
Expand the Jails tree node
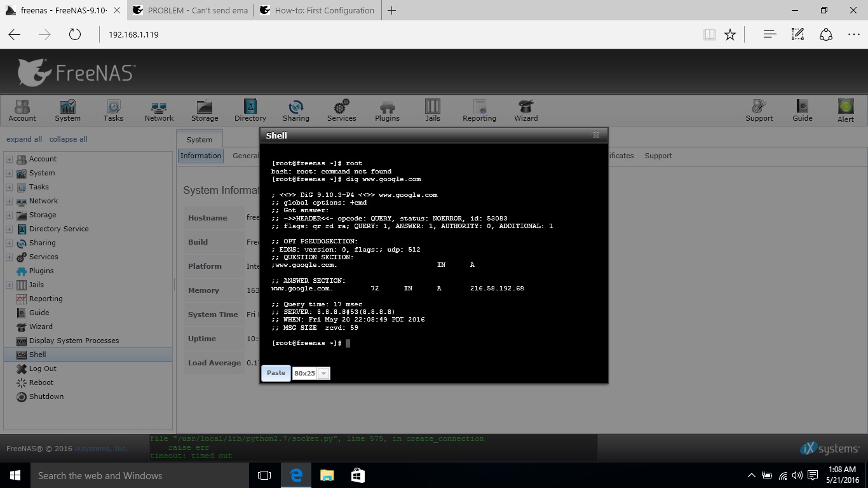point(9,285)
